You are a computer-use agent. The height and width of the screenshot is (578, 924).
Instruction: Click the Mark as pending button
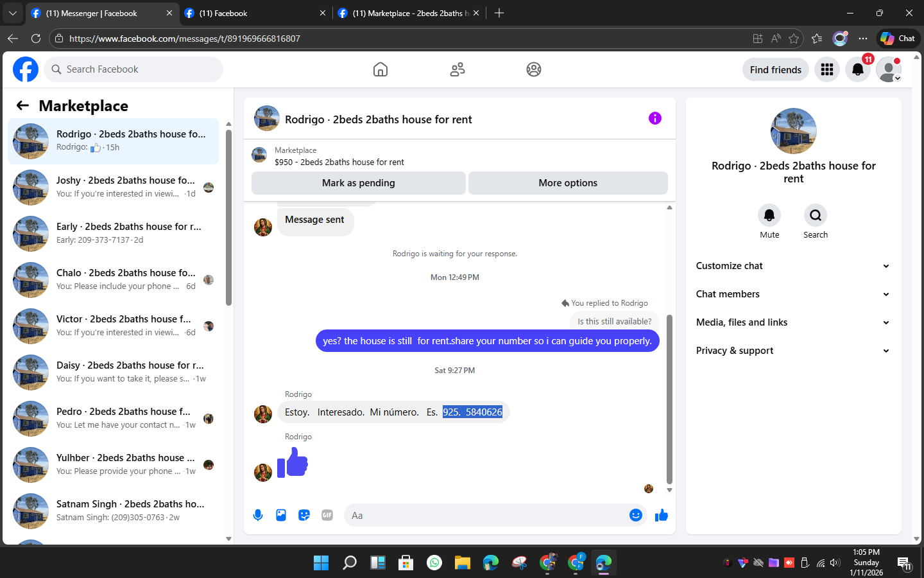359,183
